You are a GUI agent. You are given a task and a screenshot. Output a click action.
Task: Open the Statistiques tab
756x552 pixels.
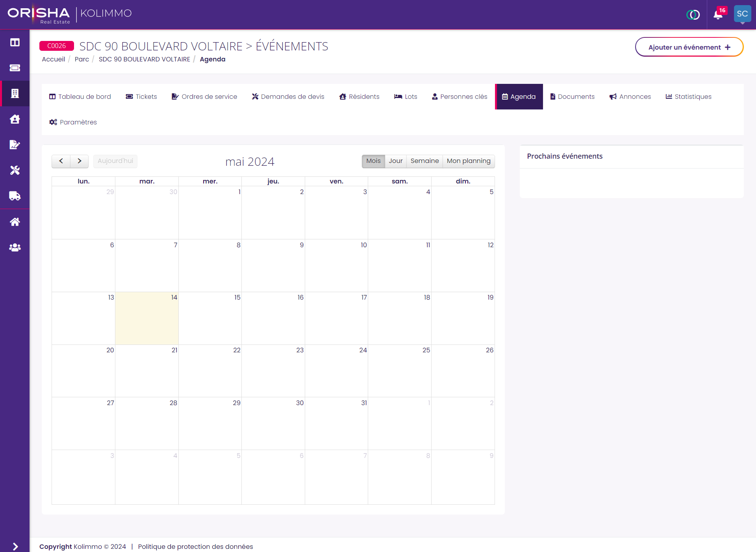[x=689, y=96]
